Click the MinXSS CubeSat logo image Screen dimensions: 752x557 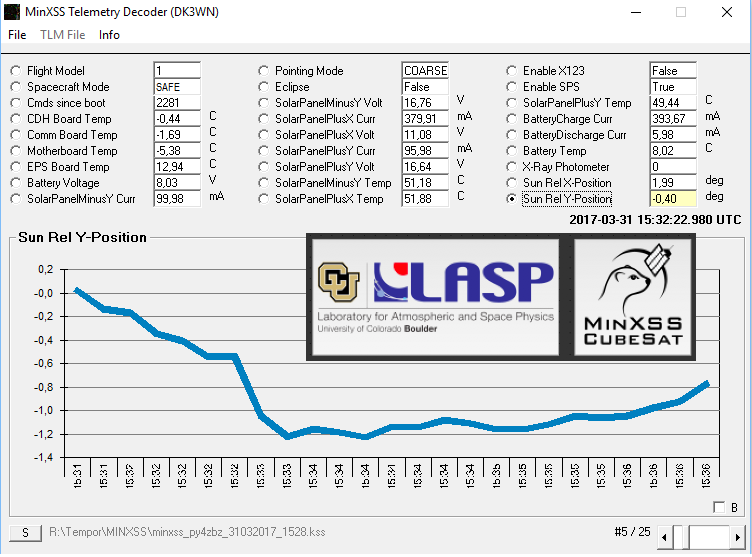633,297
